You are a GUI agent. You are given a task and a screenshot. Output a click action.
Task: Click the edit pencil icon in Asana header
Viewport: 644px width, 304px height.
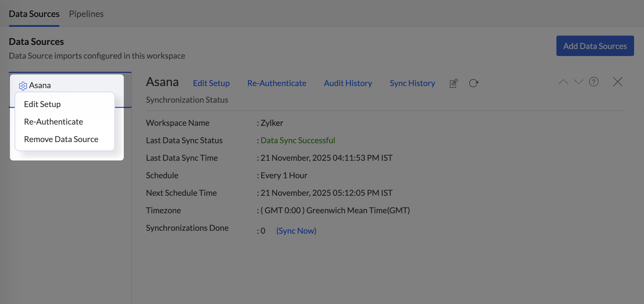pyautogui.click(x=454, y=83)
